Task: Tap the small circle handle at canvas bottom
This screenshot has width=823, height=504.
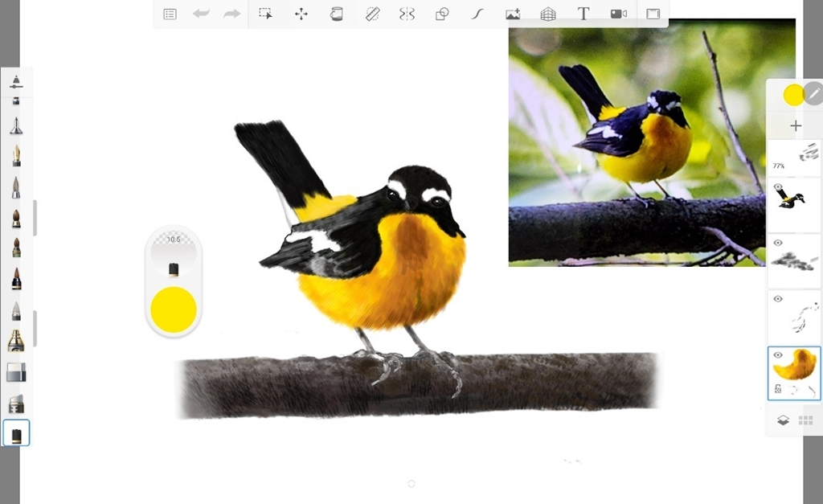Action: [411, 484]
